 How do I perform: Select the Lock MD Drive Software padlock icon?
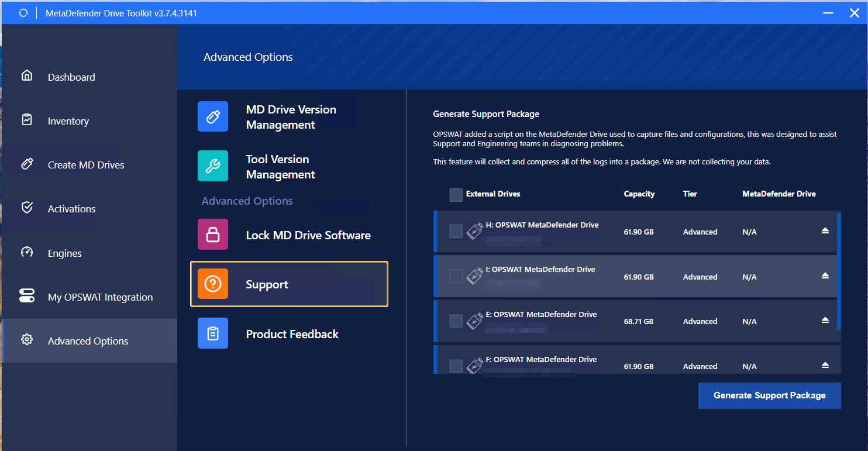[213, 235]
